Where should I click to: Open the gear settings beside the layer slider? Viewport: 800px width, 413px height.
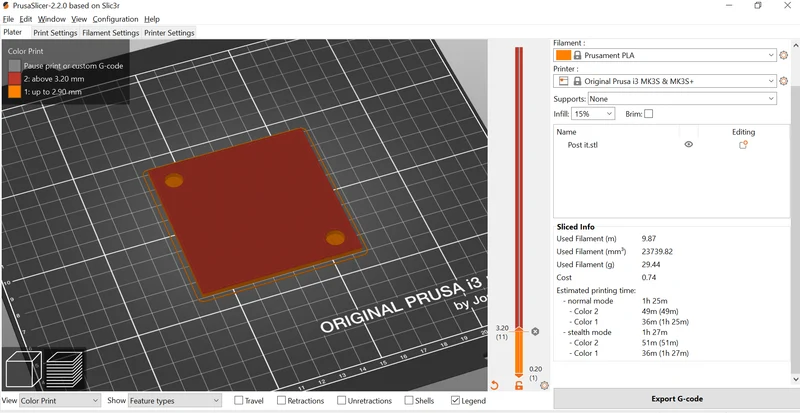coord(544,385)
